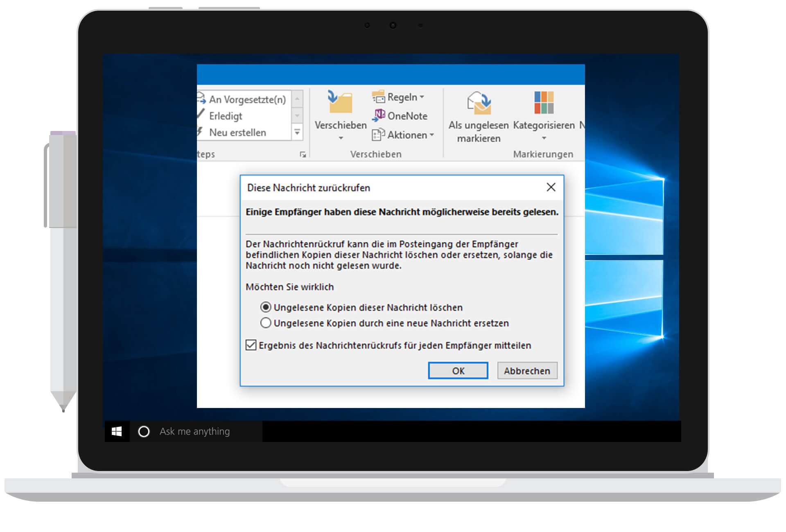Select Ungelesene Kopien dieser Nachricht löschen

tap(361, 307)
